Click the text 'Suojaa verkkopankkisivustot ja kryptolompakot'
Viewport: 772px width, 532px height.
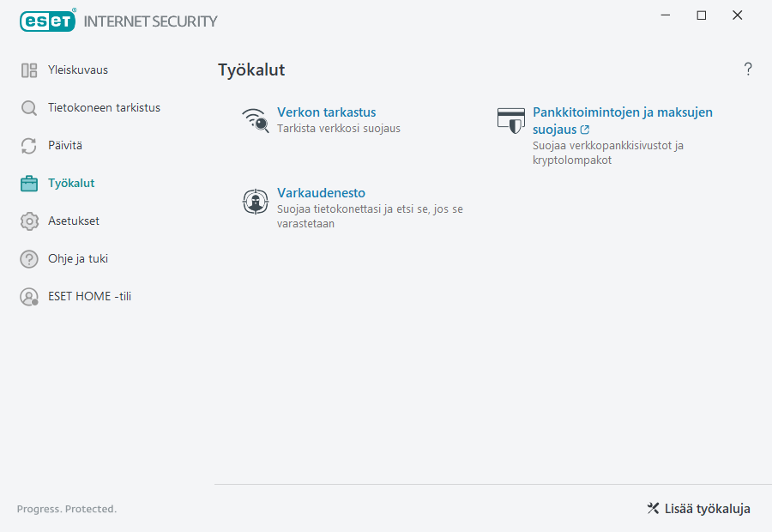607,153
